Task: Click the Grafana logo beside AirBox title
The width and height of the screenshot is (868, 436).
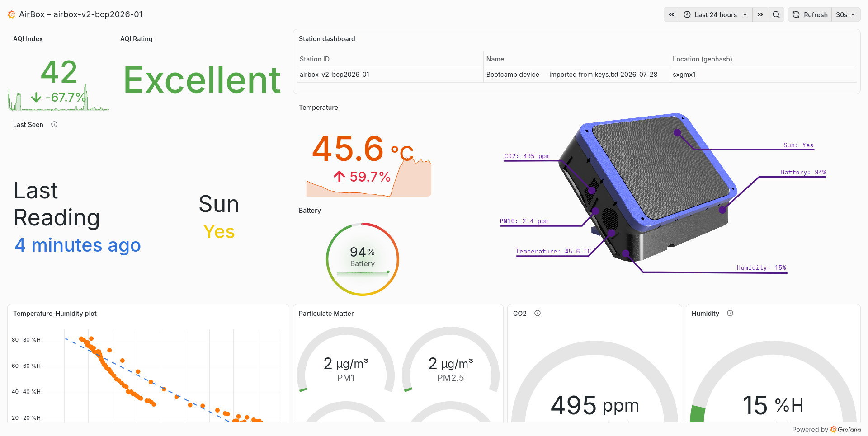Action: pyautogui.click(x=12, y=14)
